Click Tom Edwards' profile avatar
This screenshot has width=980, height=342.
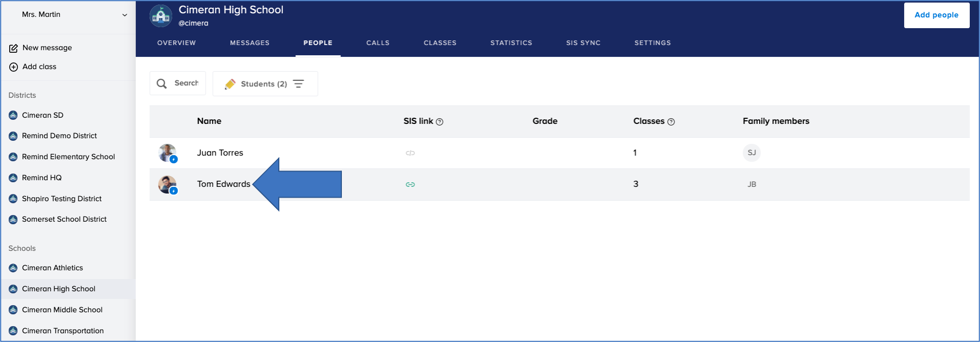pos(167,184)
